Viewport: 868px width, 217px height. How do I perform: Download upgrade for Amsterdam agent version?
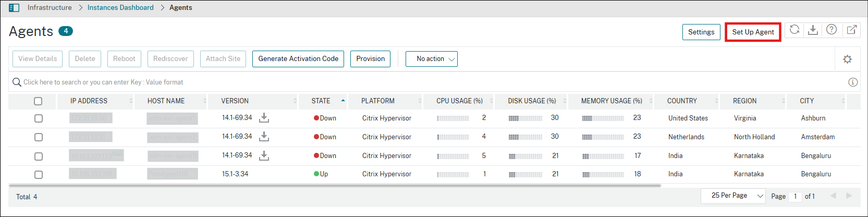(264, 137)
